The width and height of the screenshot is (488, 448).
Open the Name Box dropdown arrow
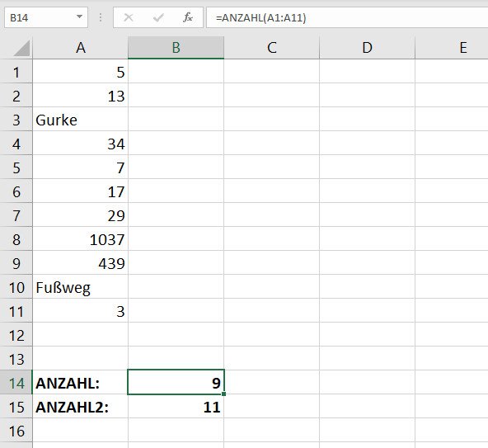coord(80,17)
